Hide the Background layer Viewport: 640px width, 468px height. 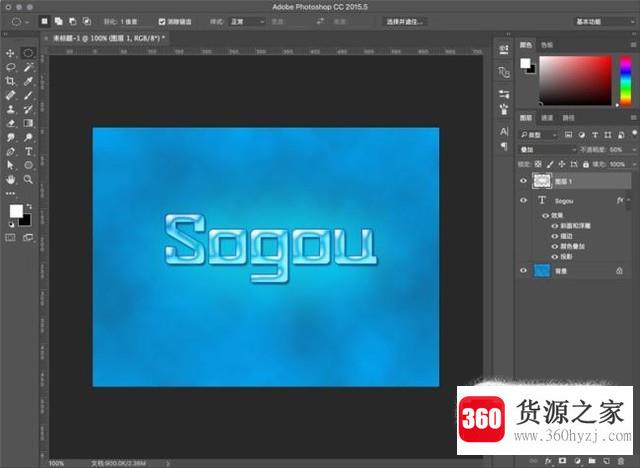[523, 271]
